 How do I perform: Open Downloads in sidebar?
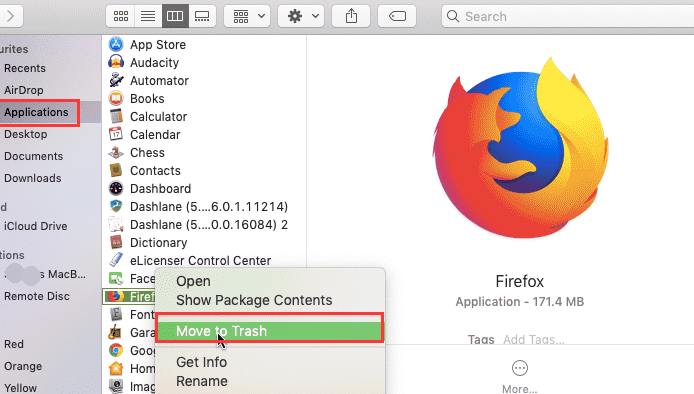point(33,178)
